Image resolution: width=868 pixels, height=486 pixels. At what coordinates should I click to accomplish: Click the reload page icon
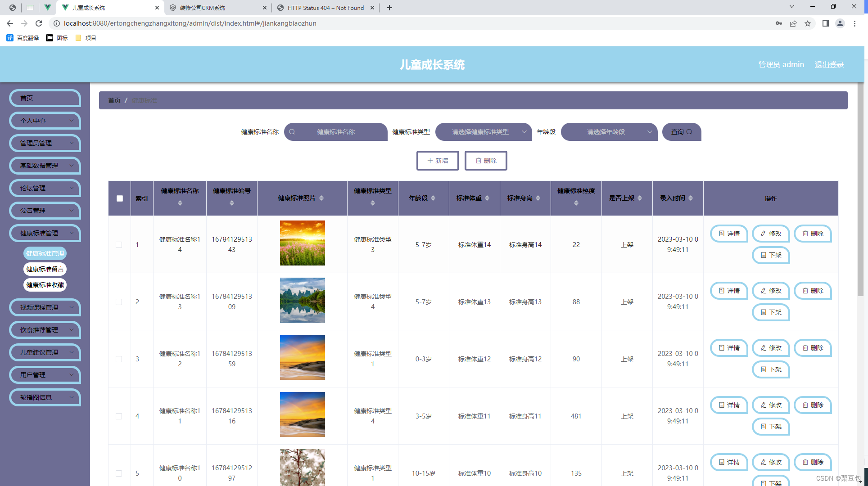(x=39, y=23)
